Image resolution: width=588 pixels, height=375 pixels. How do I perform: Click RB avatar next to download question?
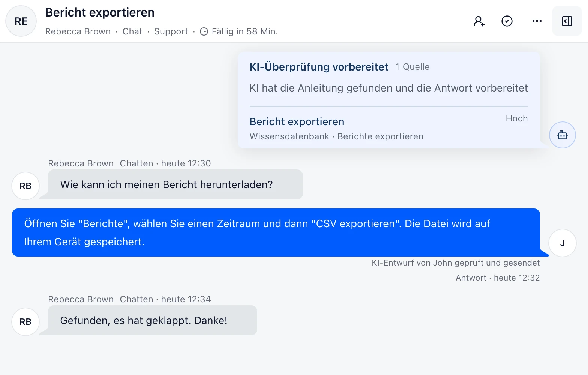25,186
